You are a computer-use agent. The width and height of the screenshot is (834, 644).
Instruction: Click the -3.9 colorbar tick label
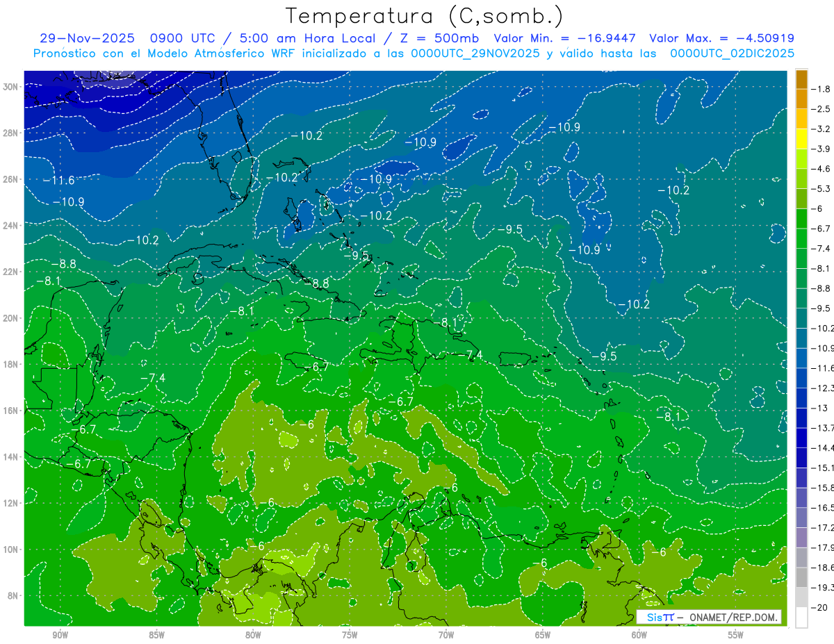point(822,149)
